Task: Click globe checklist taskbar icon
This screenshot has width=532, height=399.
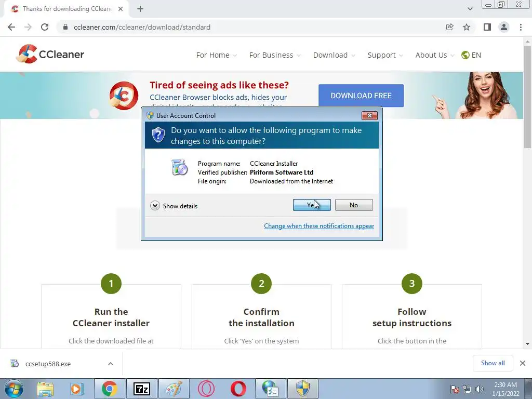Action: [x=270, y=389]
